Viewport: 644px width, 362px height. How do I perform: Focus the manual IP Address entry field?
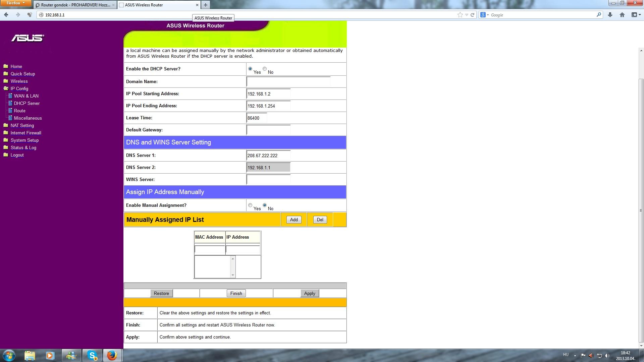coord(243,249)
